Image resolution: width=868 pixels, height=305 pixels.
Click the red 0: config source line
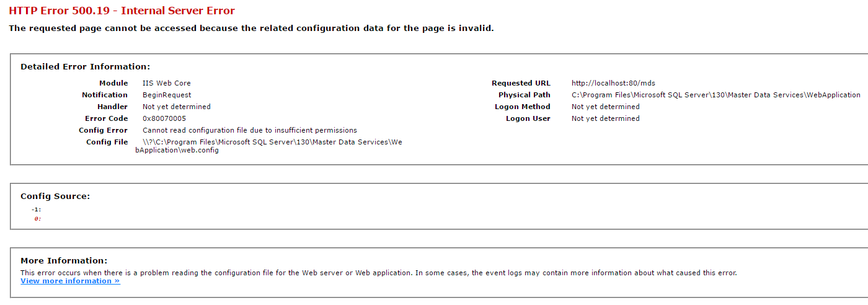coord(37,219)
